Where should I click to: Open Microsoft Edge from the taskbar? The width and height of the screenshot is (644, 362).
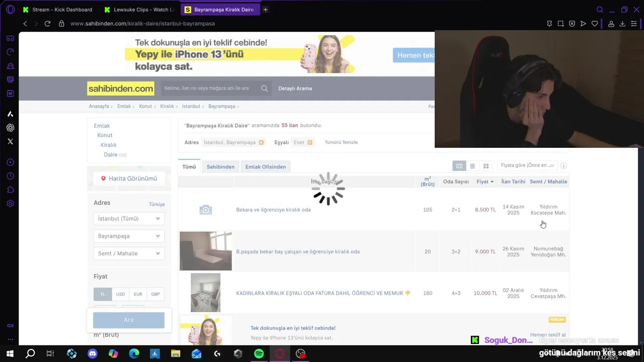[134, 353]
